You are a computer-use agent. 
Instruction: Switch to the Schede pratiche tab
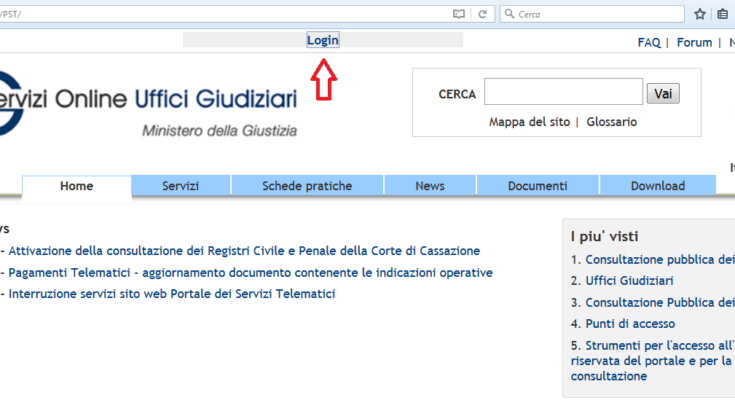[x=307, y=186]
